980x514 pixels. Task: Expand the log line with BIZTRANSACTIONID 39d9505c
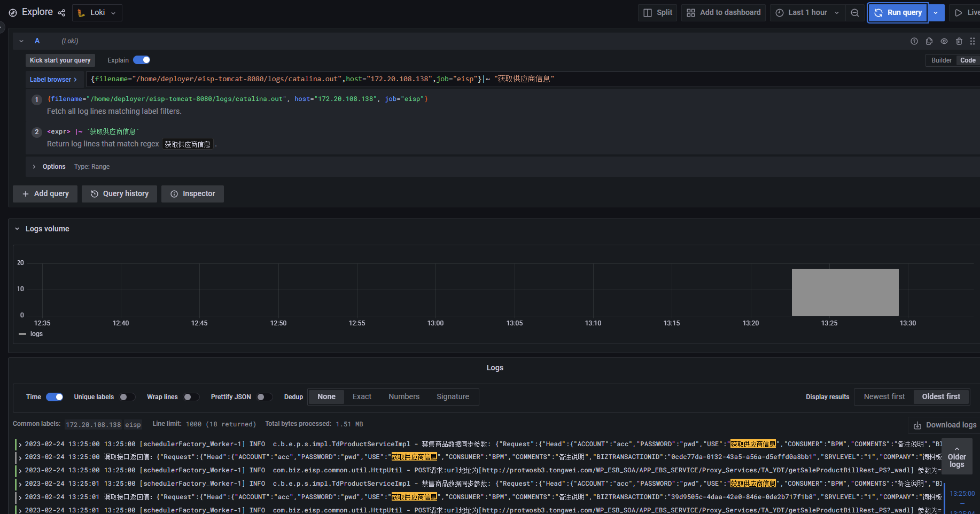point(20,497)
